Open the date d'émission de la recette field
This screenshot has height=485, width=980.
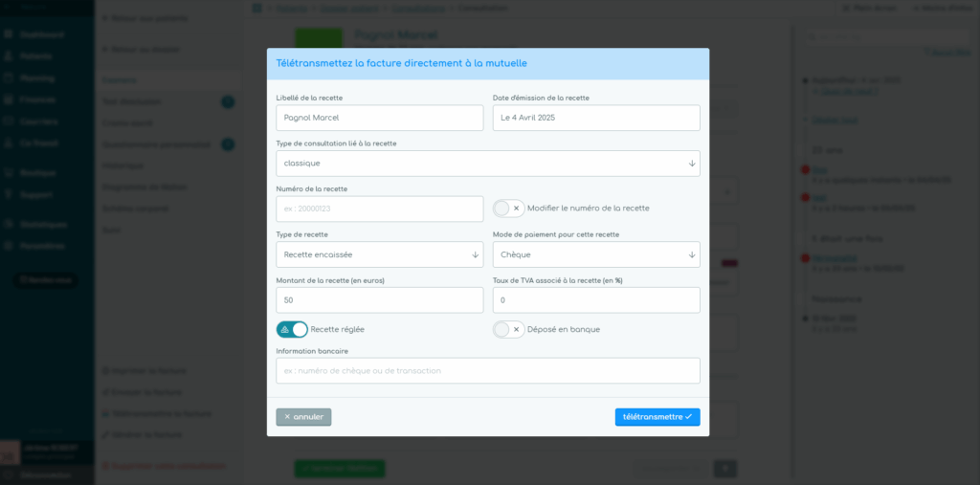(x=595, y=118)
